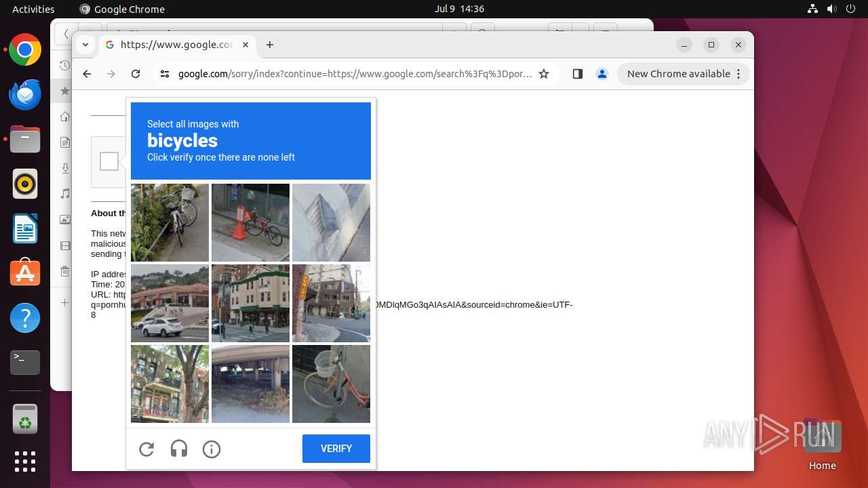Launch Google Chrome from the dock
The height and width of the screenshot is (488, 868).
25,50
